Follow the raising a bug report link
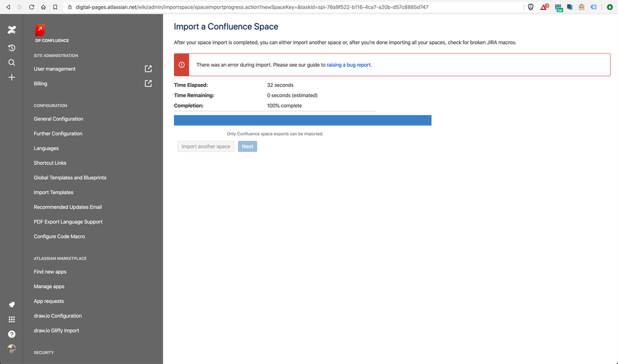The height and width of the screenshot is (364, 618). click(x=348, y=65)
